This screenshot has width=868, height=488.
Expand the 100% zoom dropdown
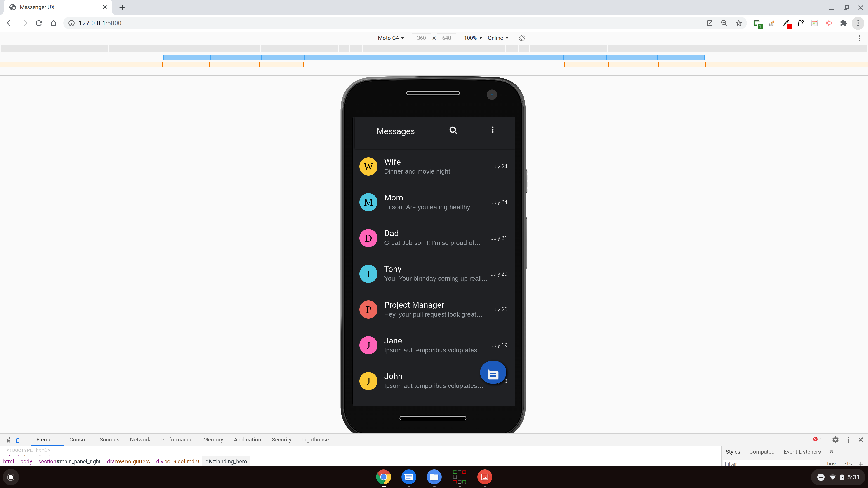(x=473, y=38)
